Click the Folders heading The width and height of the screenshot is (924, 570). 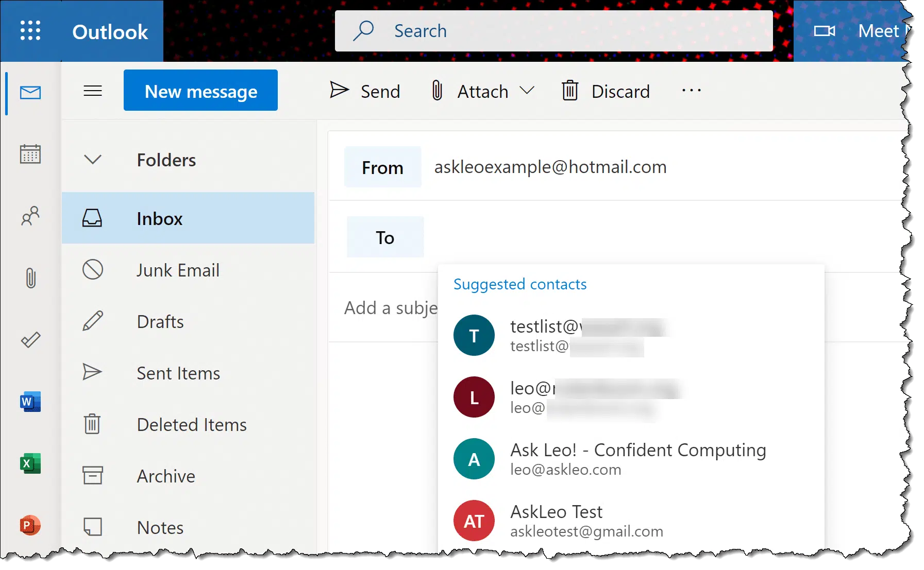click(166, 160)
